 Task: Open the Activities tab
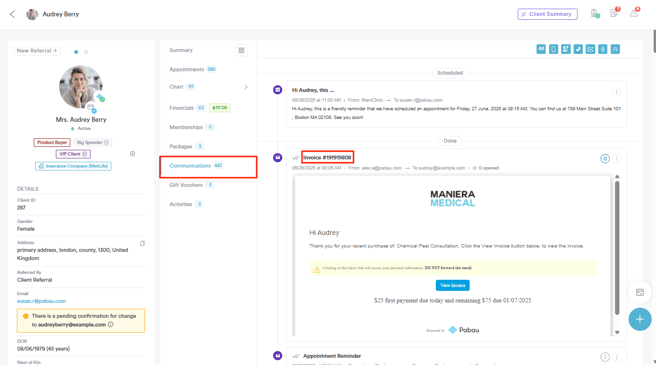181,204
